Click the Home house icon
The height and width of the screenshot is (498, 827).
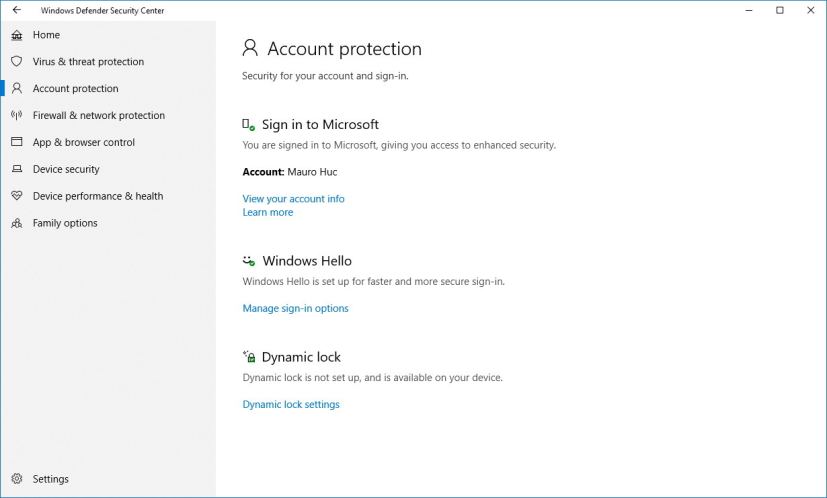tap(17, 35)
